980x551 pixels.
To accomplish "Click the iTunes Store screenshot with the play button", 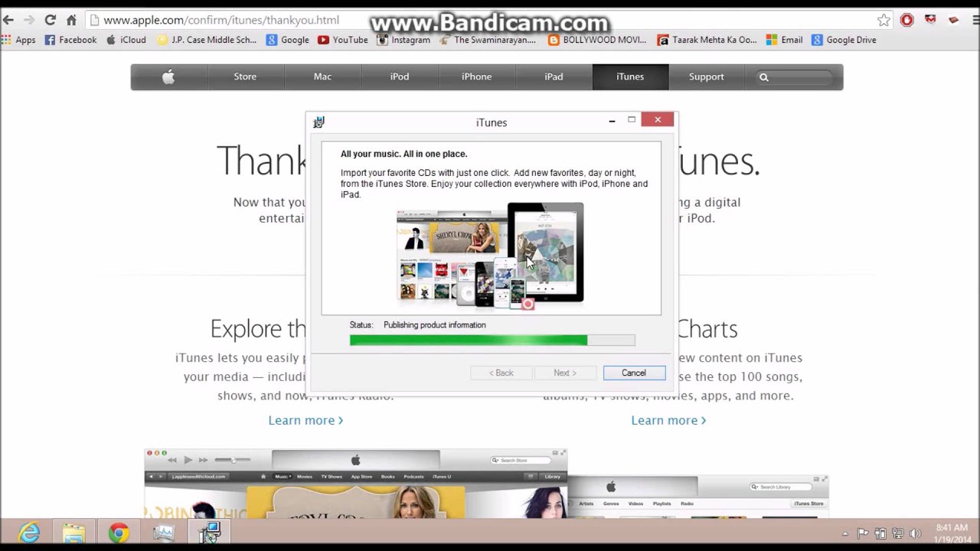I will pyautogui.click(x=355, y=484).
